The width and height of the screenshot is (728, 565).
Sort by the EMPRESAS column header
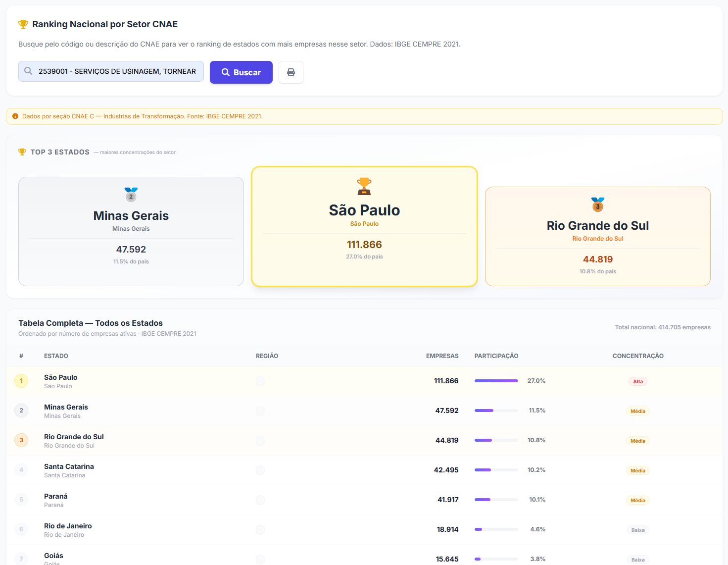click(442, 356)
